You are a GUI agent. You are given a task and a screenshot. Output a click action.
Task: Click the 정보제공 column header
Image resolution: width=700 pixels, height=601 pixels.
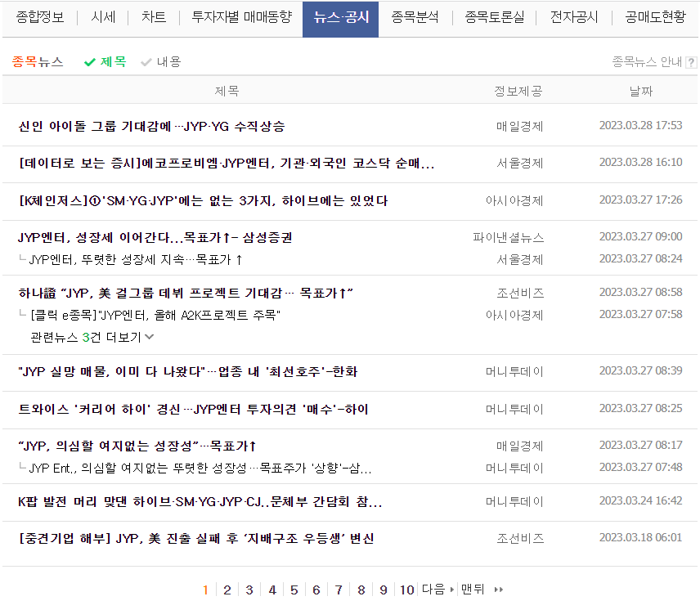click(x=518, y=91)
